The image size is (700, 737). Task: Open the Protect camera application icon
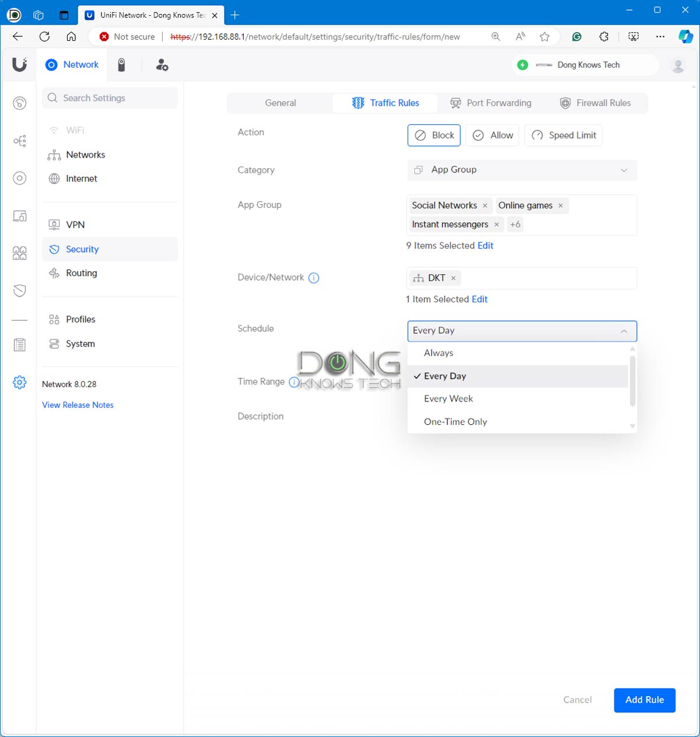coord(121,65)
